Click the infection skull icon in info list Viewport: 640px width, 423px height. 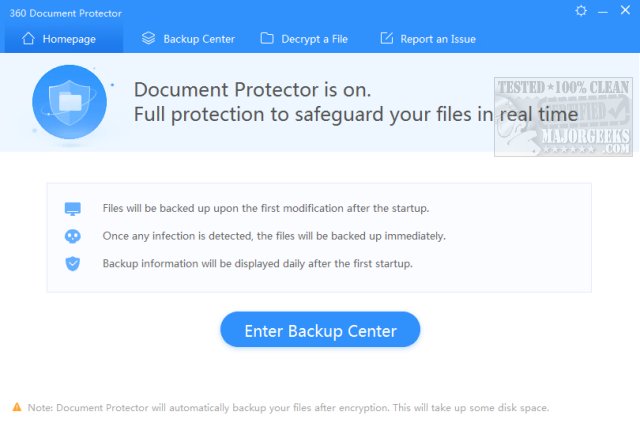[x=72, y=236]
